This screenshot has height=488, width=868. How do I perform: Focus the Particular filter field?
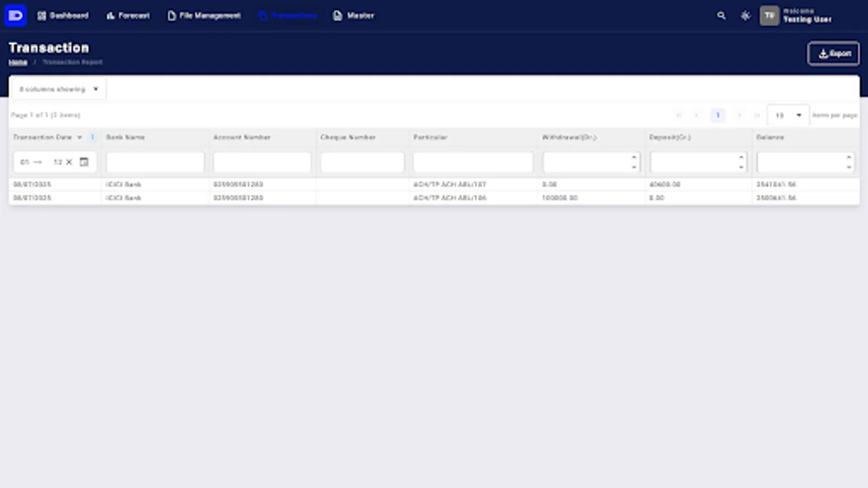click(x=473, y=162)
